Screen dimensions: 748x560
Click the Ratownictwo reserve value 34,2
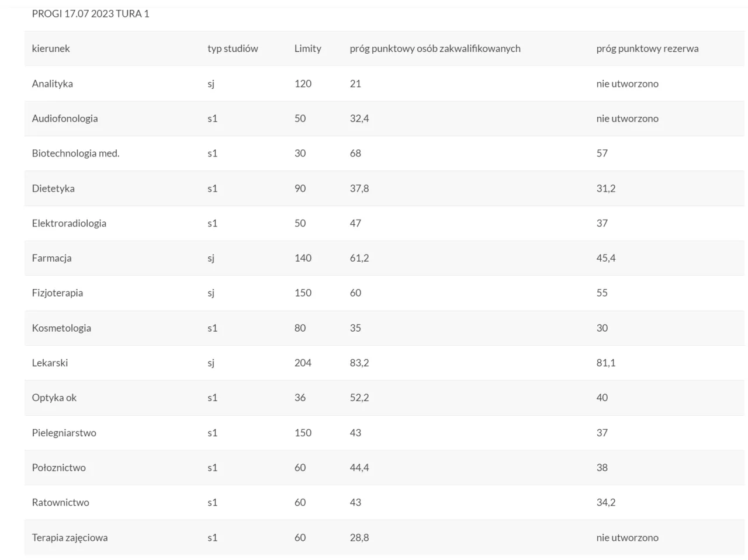(x=605, y=502)
